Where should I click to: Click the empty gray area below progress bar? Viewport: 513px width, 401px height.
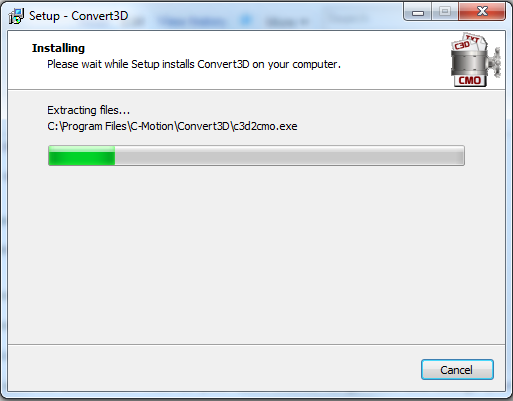[x=256, y=255]
